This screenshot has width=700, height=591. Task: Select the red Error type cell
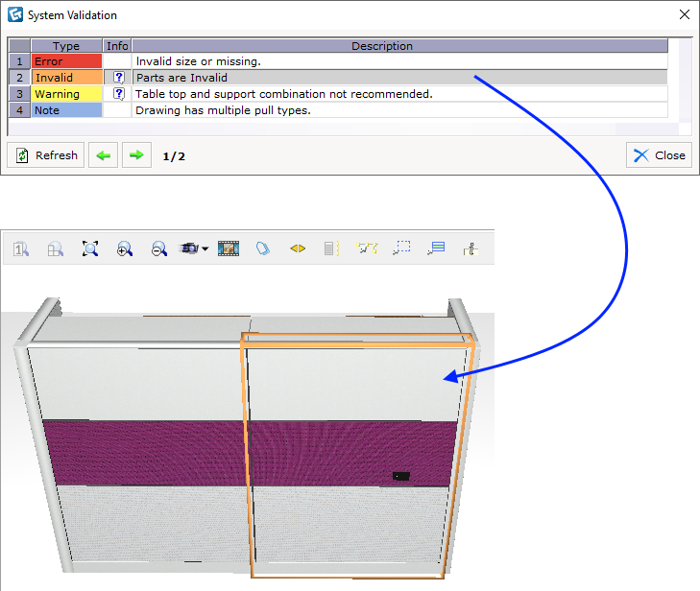coord(66,61)
